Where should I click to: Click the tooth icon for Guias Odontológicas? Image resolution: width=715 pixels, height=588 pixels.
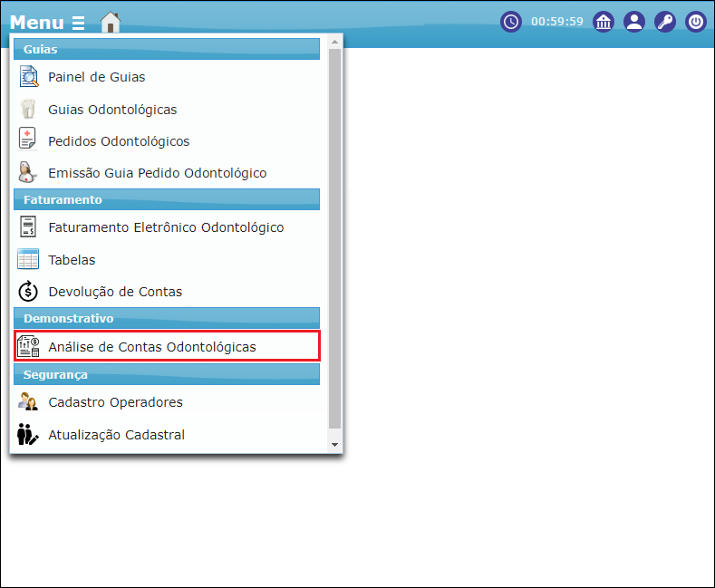[28, 109]
